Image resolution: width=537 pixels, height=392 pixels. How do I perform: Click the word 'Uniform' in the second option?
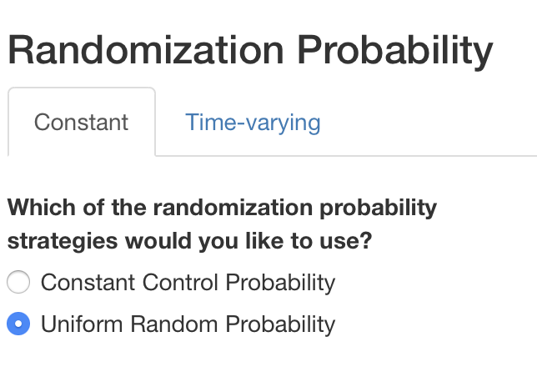(x=82, y=324)
